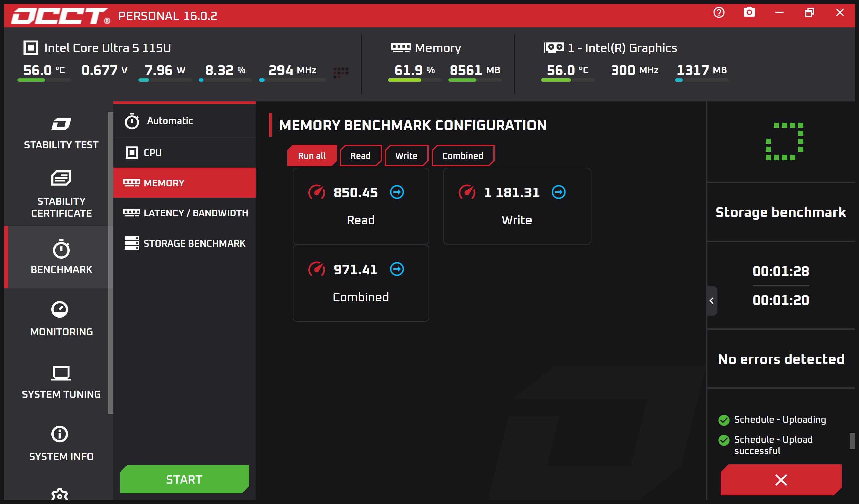Click the red X button under the schedule log
Screen dimensions: 859x504
click(x=780, y=480)
